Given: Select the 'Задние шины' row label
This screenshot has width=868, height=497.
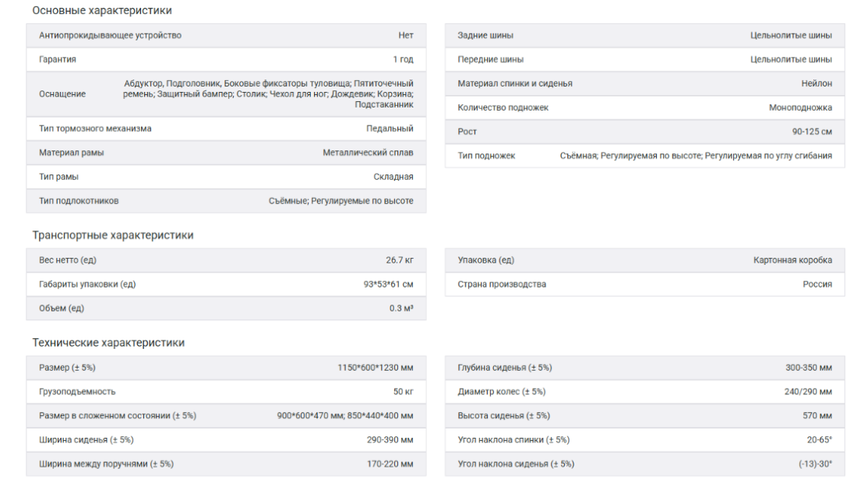Looking at the screenshot, I should (485, 36).
